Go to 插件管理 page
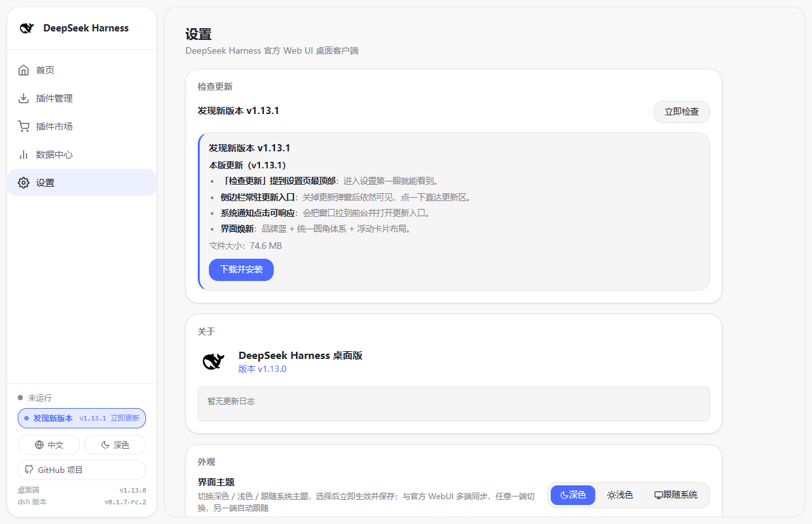Screen dimensions: 812x524 click(82, 98)
